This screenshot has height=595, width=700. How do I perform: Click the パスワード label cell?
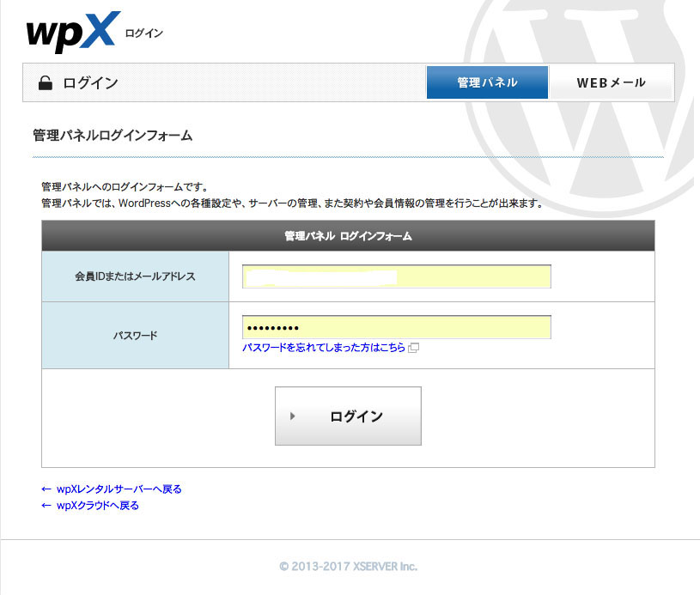135,336
